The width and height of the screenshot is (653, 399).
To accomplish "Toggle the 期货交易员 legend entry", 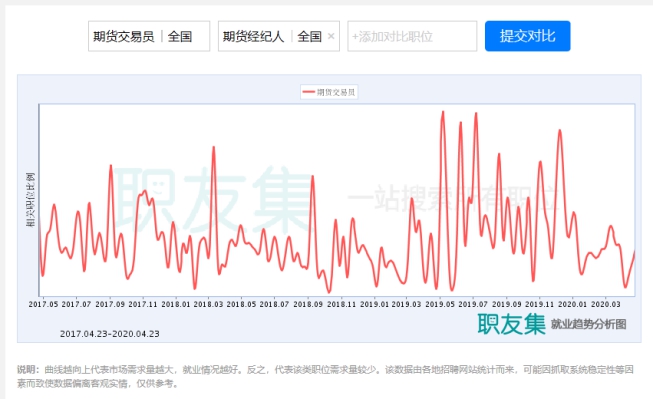I will [329, 92].
